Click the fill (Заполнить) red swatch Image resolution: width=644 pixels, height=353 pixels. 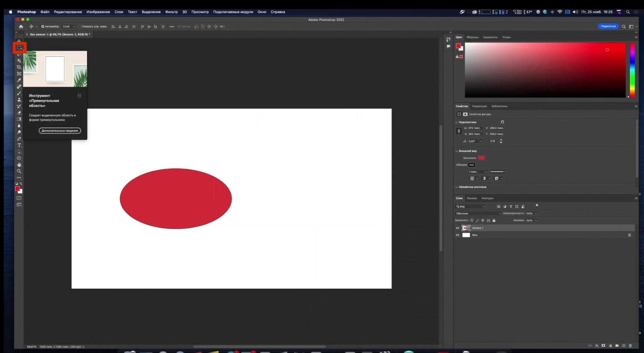[x=481, y=158]
